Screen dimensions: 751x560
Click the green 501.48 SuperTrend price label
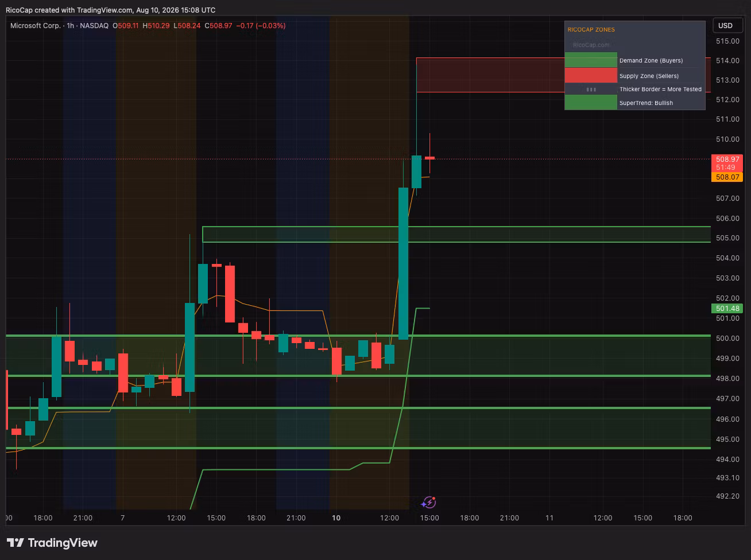[x=727, y=309]
